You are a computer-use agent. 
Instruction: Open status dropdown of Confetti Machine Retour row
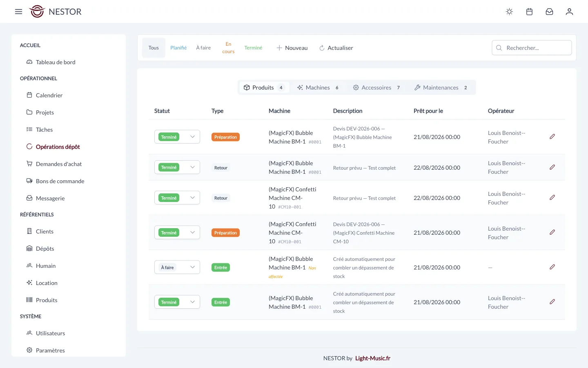click(x=177, y=198)
